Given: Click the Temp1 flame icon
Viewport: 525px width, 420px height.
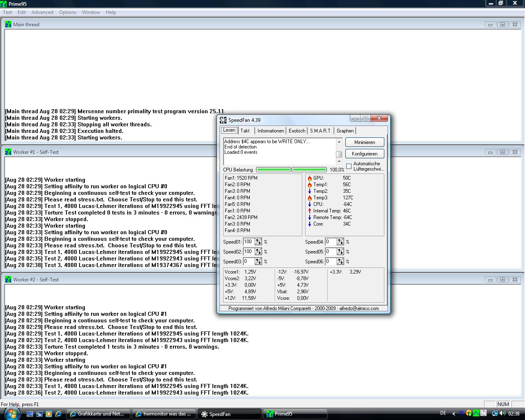Looking at the screenshot, I should click(x=310, y=185).
